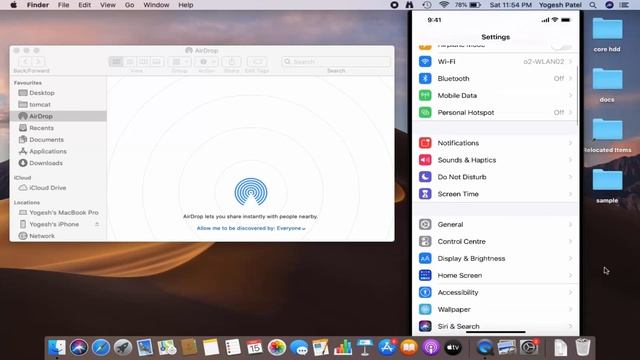Click the Edit Tags toolbar button
640x360 pixels.
[x=257, y=62]
